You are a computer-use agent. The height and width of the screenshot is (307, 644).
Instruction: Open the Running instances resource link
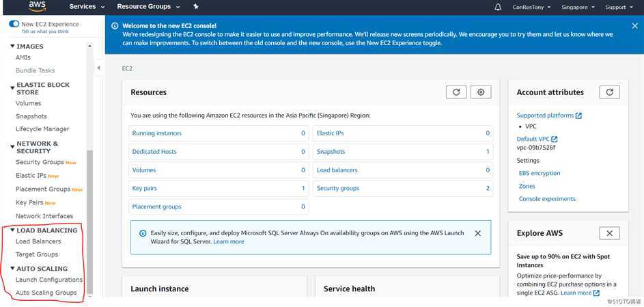(157, 133)
